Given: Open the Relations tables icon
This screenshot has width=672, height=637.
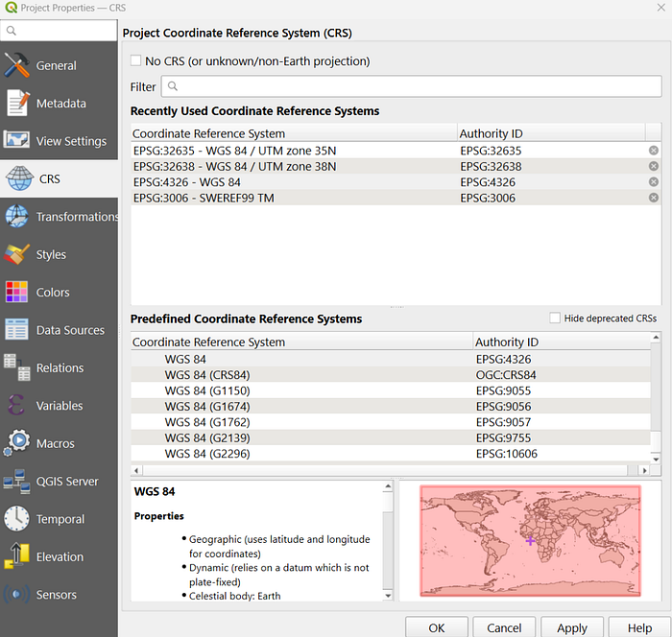Looking at the screenshot, I should point(16,367).
